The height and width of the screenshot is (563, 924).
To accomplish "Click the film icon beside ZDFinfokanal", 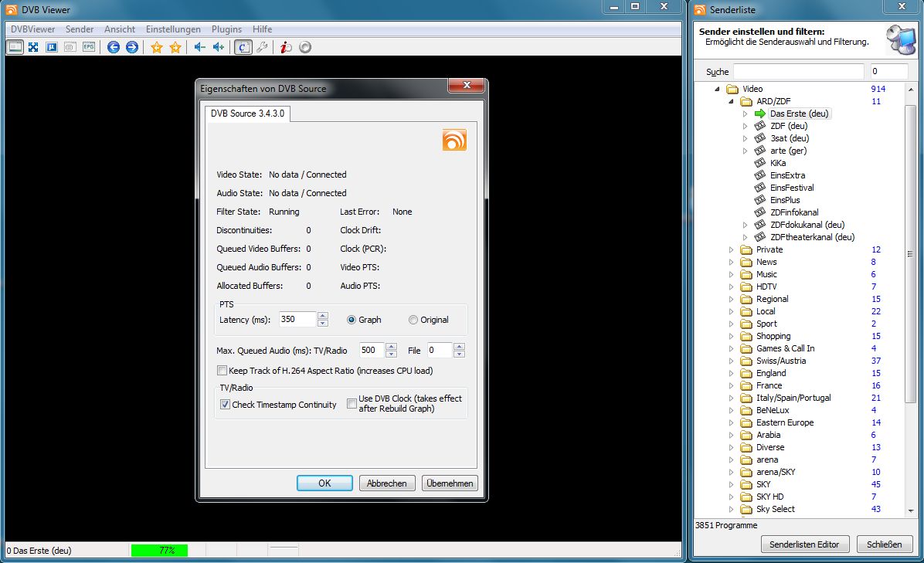I will click(x=760, y=212).
